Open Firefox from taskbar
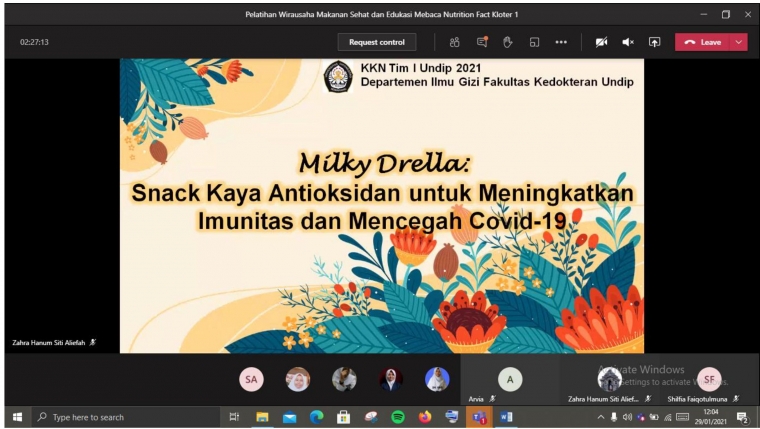The image size is (760, 429). pos(425,417)
